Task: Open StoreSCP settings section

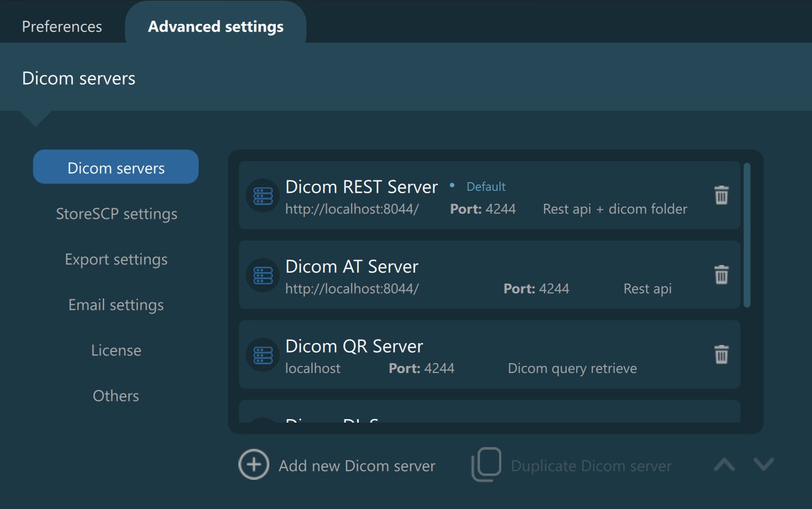Action: pos(116,214)
